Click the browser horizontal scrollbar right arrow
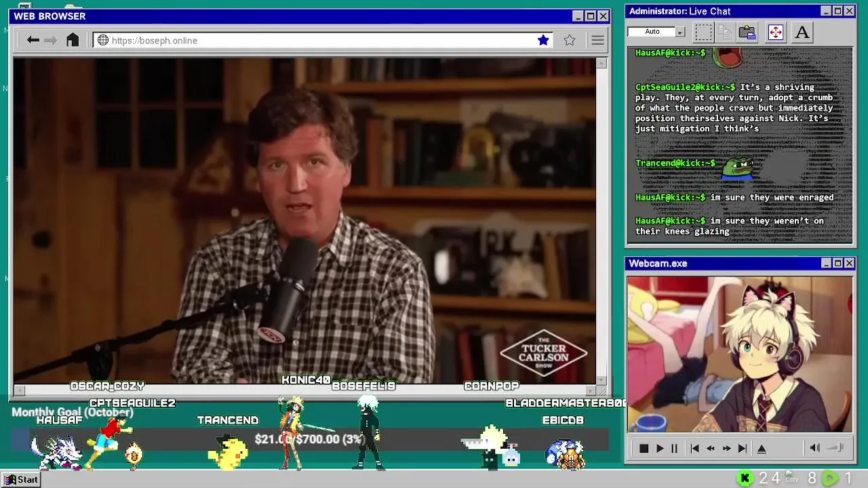The height and width of the screenshot is (488, 868). 591,390
